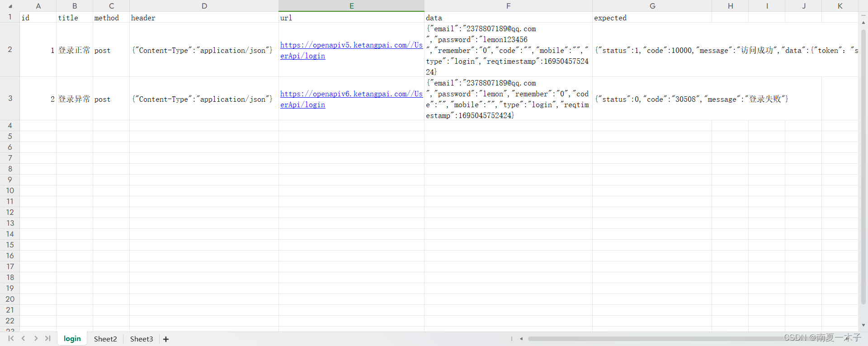The height and width of the screenshot is (346, 868).
Task: Go to last sheet navigation arrow
Action: 48,338
